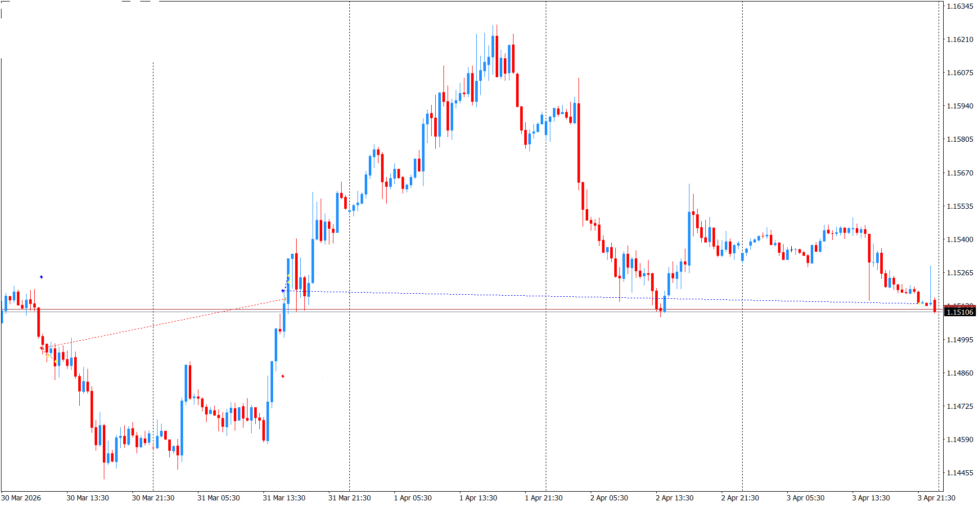
Task: Select the yellow exit markers atop the 31 Mar 13:30 candle
Action: tap(288, 279)
